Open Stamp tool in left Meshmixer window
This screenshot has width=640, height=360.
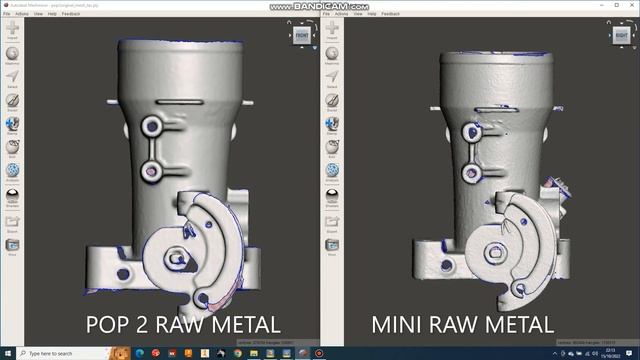pyautogui.click(x=12, y=125)
